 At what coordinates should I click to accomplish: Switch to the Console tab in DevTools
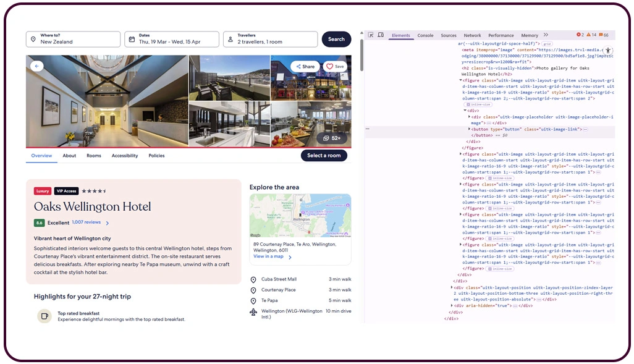click(426, 35)
